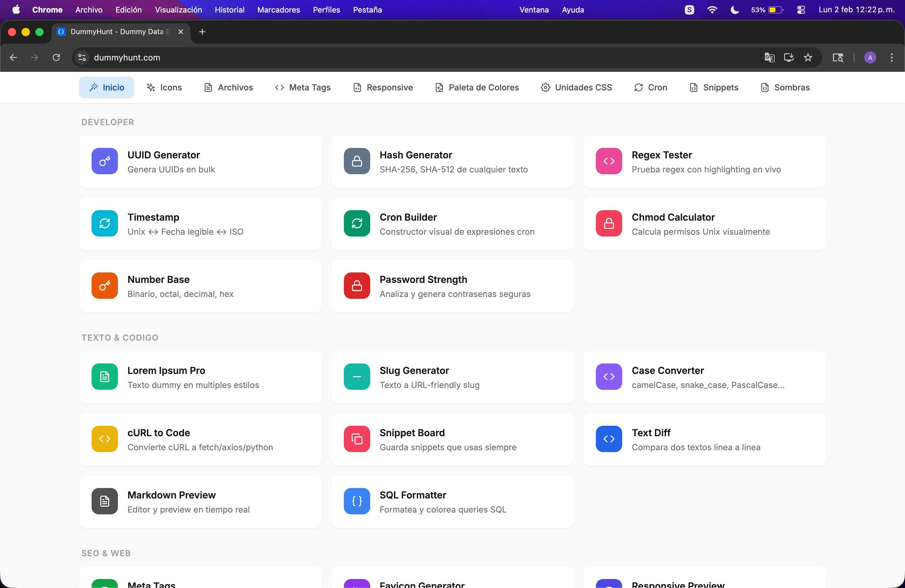905x588 pixels.
Task: Click the Chmod Calculator lock icon
Action: pyautogui.click(x=608, y=224)
